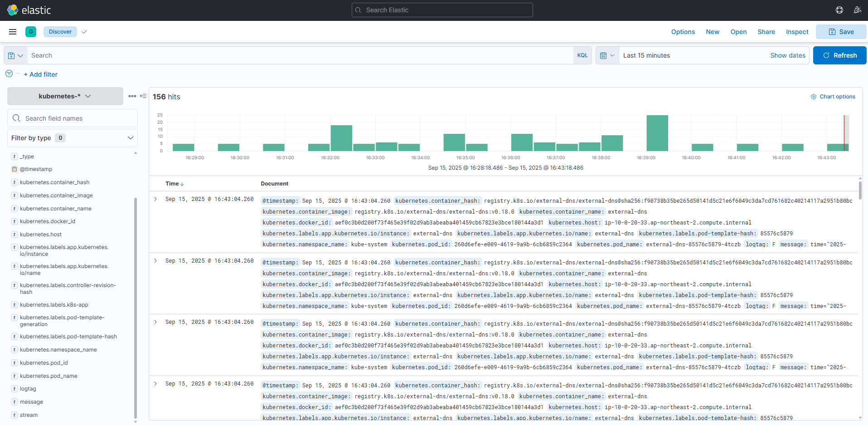The width and height of the screenshot is (868, 425).
Task: Click kubernetes.namespace_name field type icon
Action: click(15, 350)
